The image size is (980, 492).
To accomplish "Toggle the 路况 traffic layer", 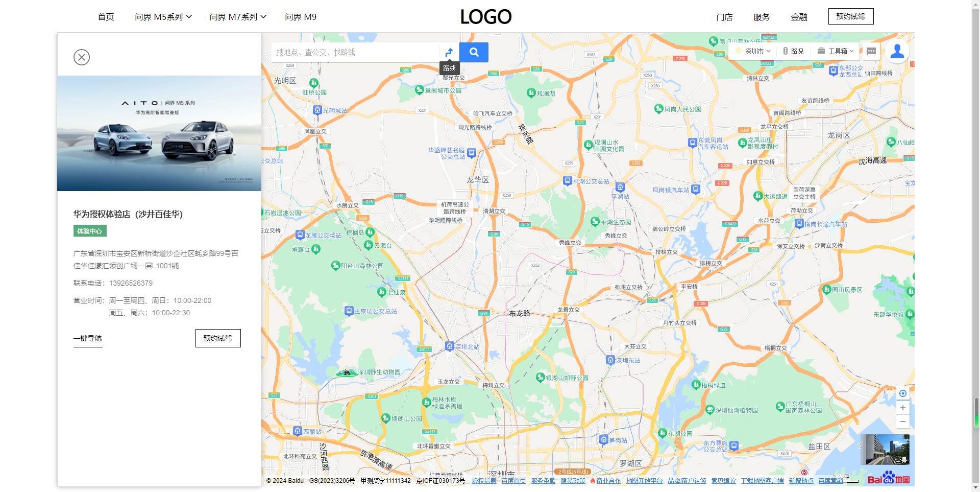I will 793,51.
